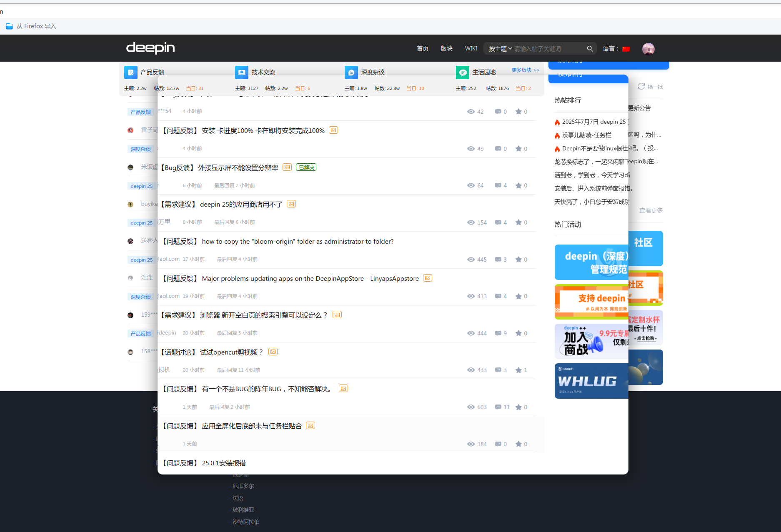Click the 更多版块 >> link
This screenshot has width=781, height=532.
(x=526, y=70)
